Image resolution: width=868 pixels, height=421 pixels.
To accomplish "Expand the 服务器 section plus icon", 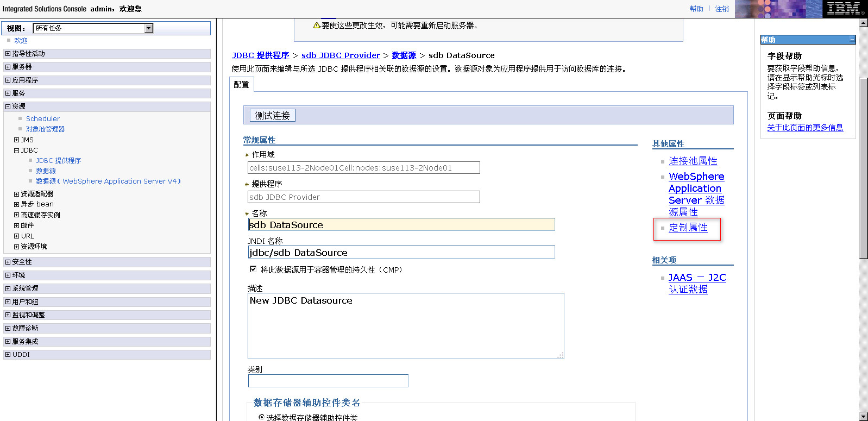I will pos(8,67).
